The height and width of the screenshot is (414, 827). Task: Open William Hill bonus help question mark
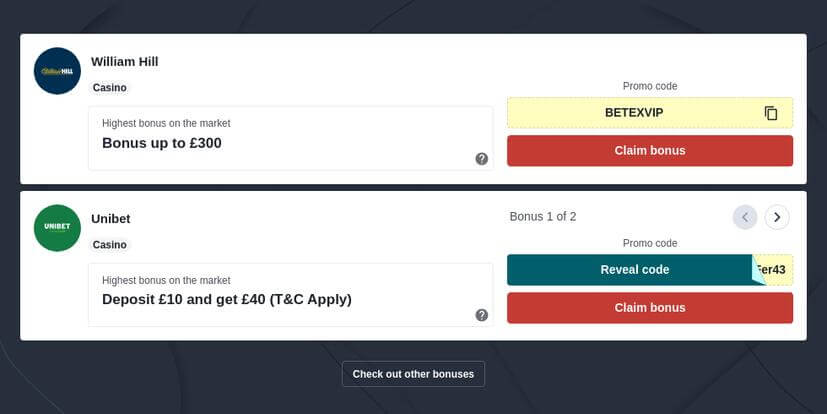(x=482, y=159)
